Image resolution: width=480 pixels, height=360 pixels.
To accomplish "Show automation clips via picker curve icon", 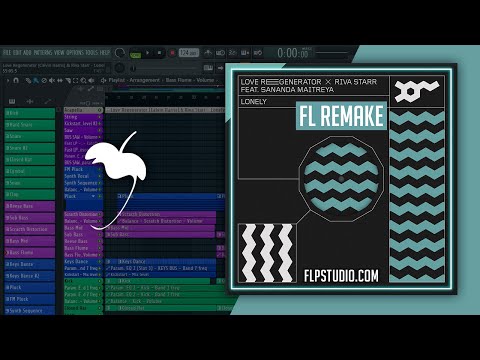I will (x=48, y=101).
